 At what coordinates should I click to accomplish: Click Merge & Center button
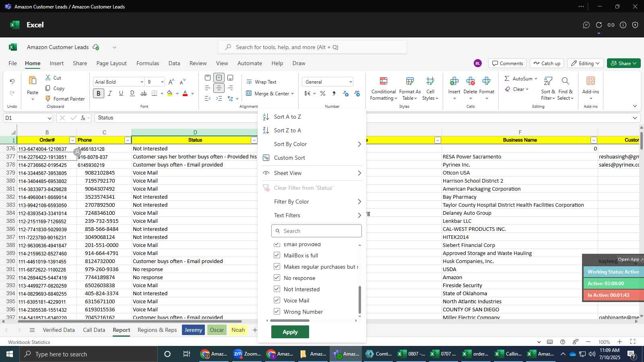click(x=270, y=93)
